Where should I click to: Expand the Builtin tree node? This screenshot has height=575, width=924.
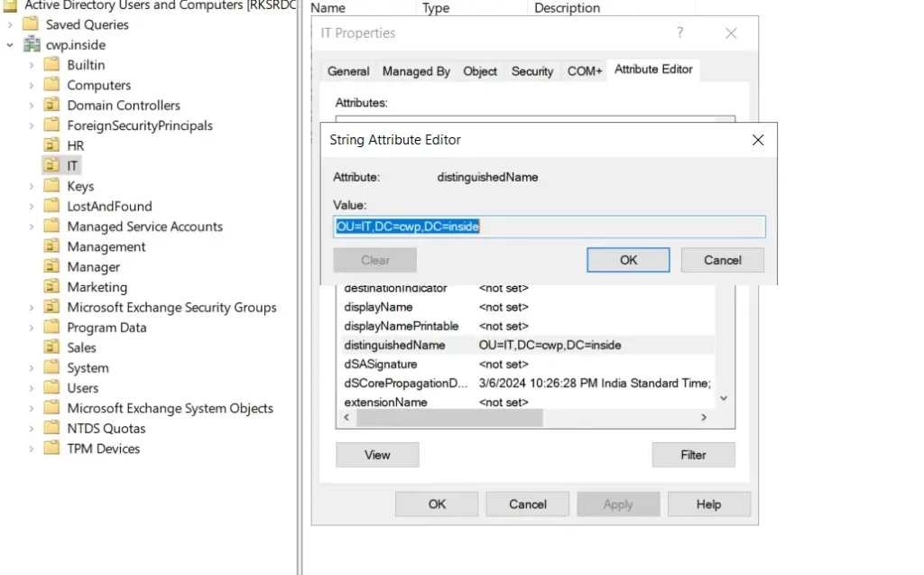click(x=32, y=65)
